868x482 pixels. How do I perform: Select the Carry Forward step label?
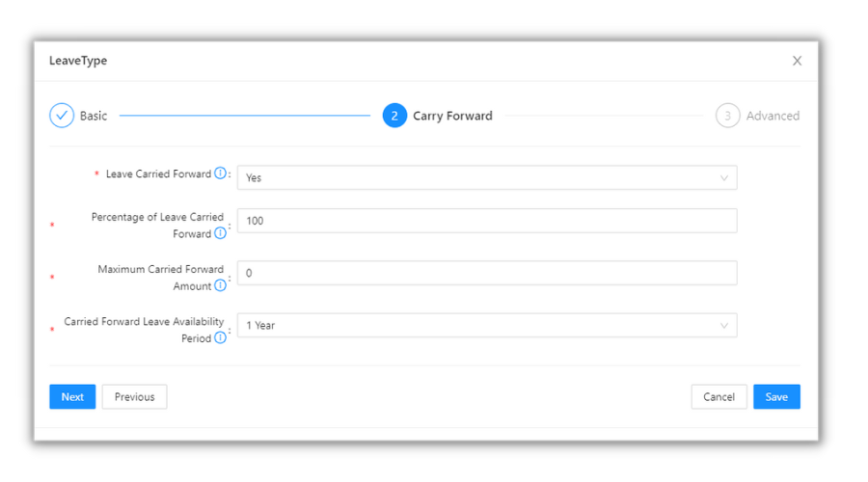click(452, 116)
